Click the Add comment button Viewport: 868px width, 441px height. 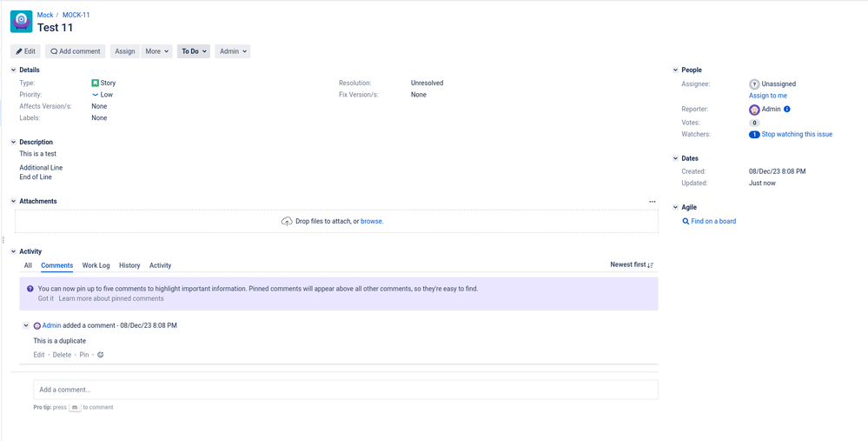76,51
